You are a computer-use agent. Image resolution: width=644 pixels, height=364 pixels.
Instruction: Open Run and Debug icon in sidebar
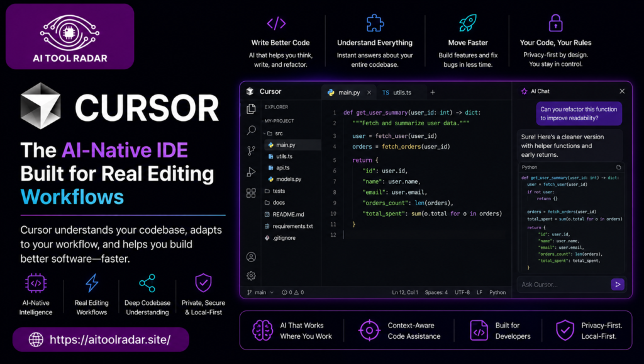click(251, 172)
